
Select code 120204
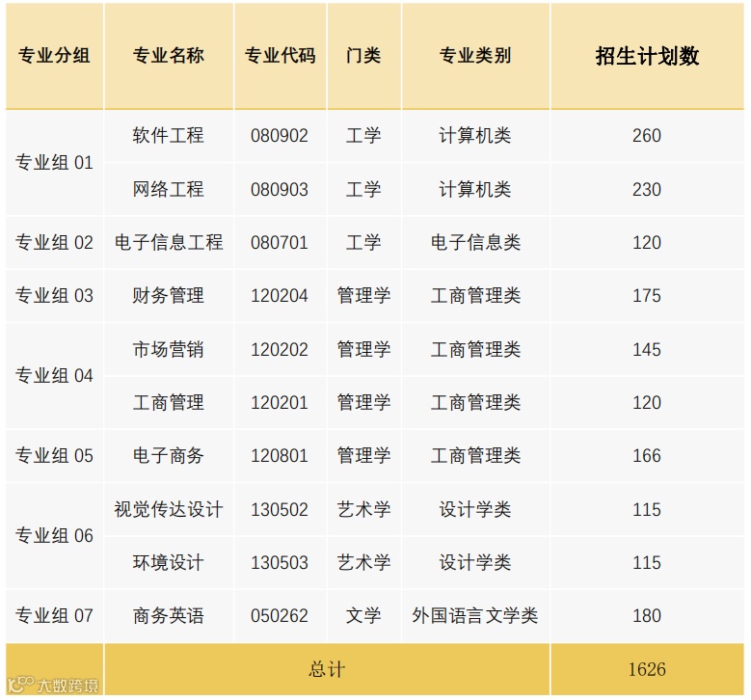pyautogui.click(x=280, y=296)
